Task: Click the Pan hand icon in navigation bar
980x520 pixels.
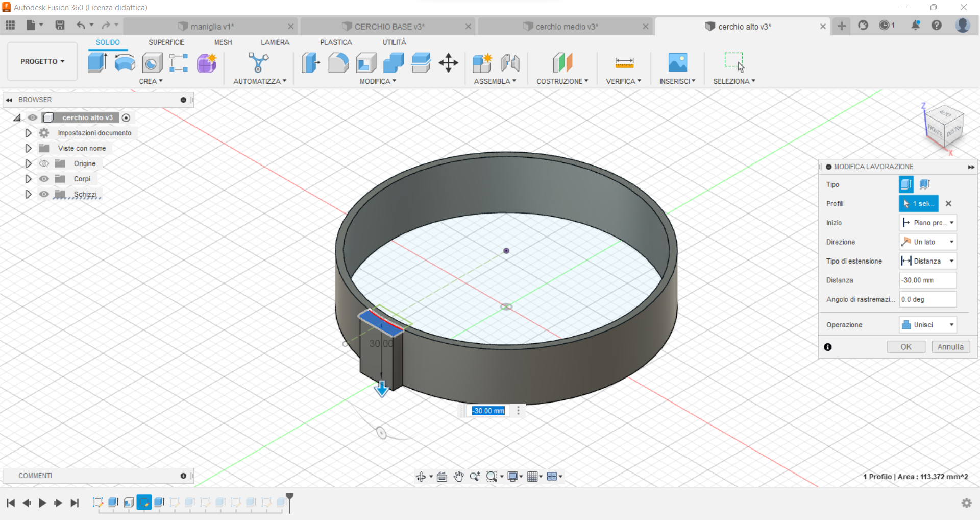Action: (458, 476)
